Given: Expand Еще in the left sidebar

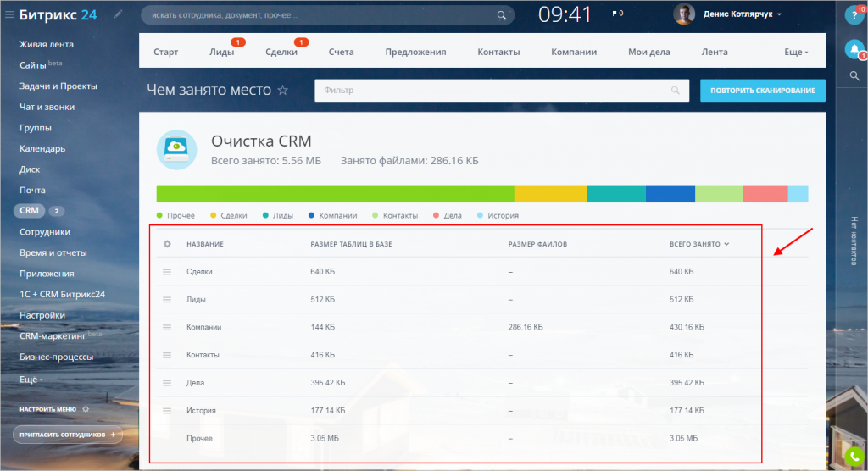Looking at the screenshot, I should point(31,379).
